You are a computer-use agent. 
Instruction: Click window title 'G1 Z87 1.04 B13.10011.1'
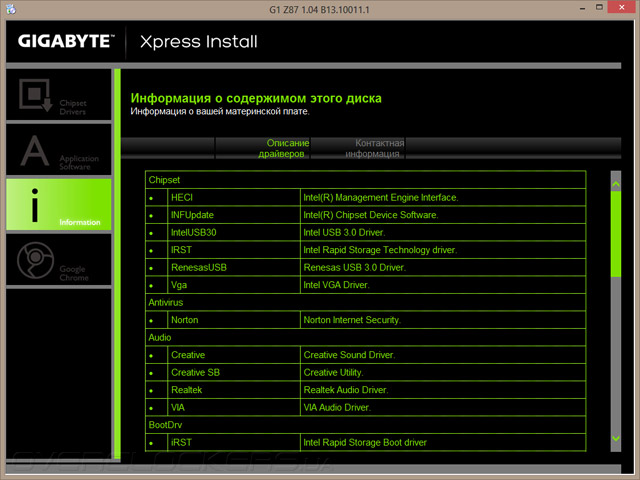click(x=319, y=9)
